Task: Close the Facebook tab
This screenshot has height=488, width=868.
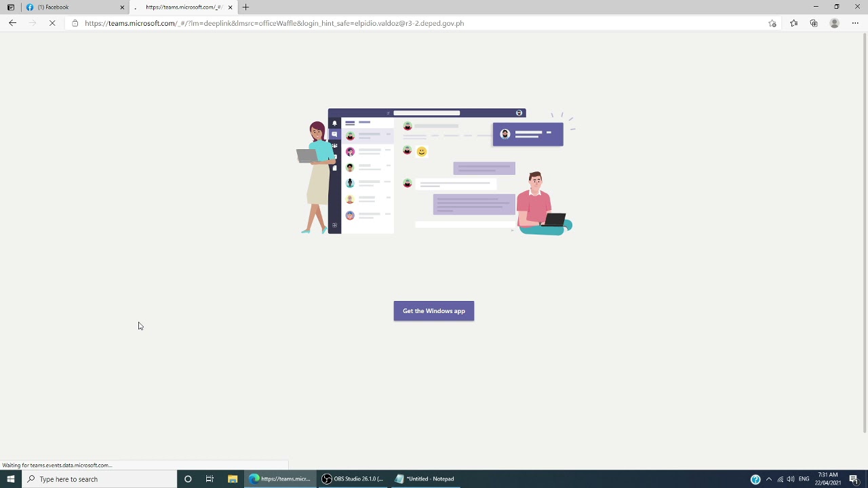Action: tap(122, 7)
